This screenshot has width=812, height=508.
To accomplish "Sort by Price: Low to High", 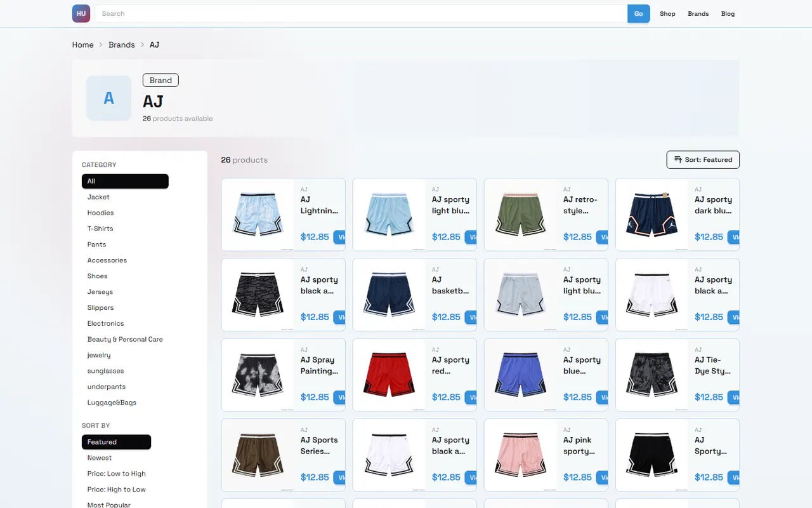I will click(x=117, y=474).
